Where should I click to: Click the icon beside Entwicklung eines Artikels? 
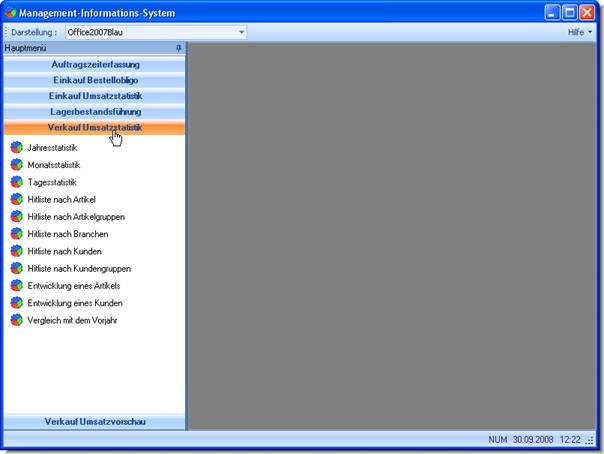pos(17,286)
